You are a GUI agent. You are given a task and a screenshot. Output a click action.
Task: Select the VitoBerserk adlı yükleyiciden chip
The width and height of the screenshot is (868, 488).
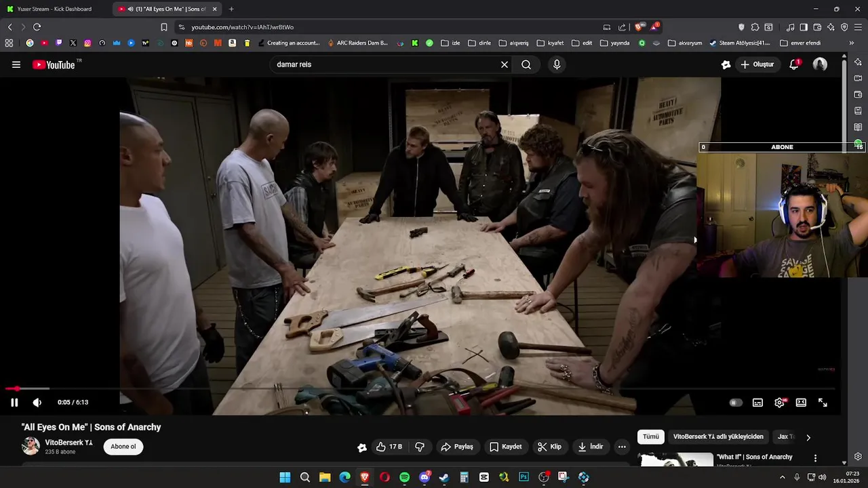click(718, 436)
